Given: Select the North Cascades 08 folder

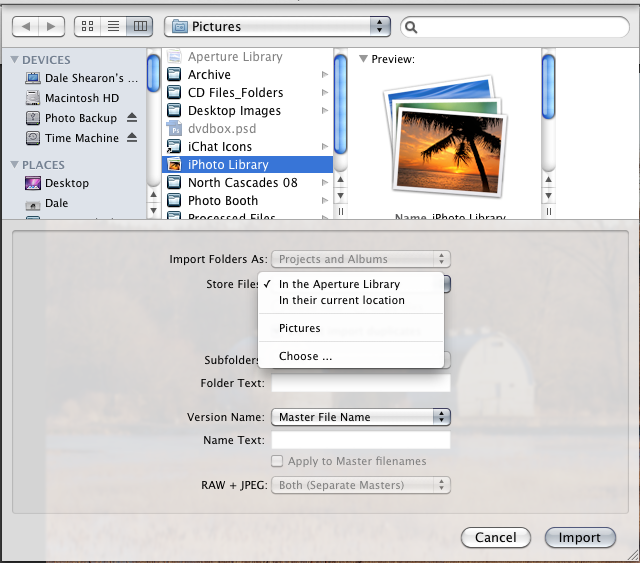Looking at the screenshot, I should (x=247, y=182).
